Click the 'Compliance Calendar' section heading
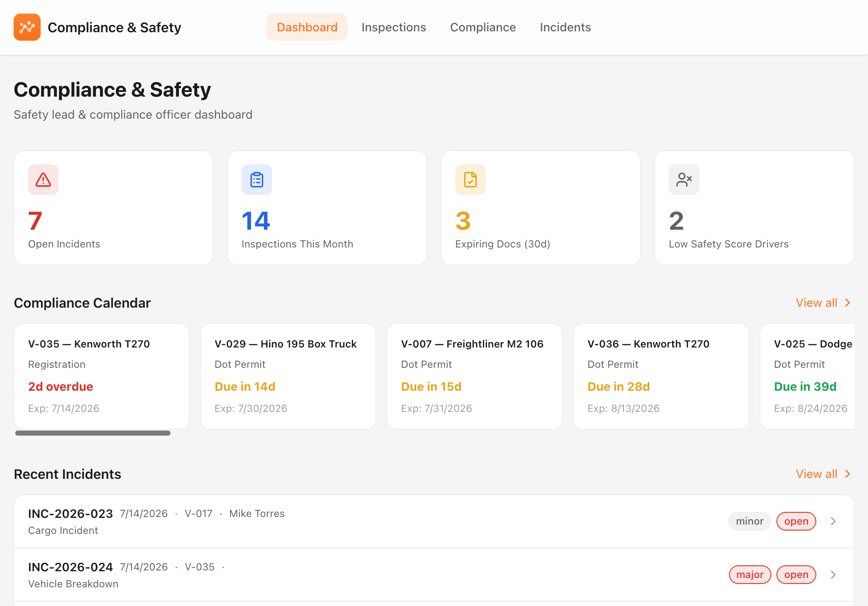 click(82, 303)
